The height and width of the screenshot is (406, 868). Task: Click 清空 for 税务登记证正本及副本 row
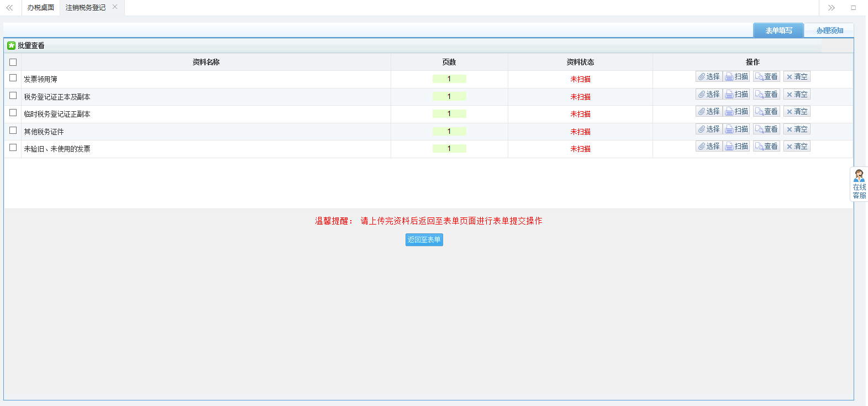click(797, 95)
